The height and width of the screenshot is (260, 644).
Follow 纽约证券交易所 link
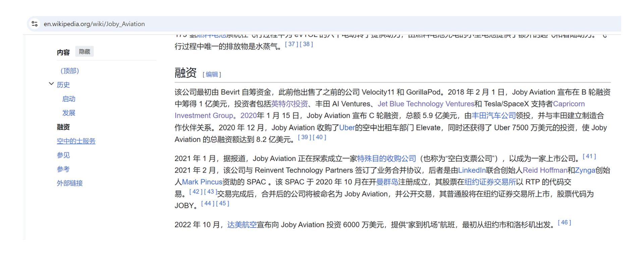point(490,182)
